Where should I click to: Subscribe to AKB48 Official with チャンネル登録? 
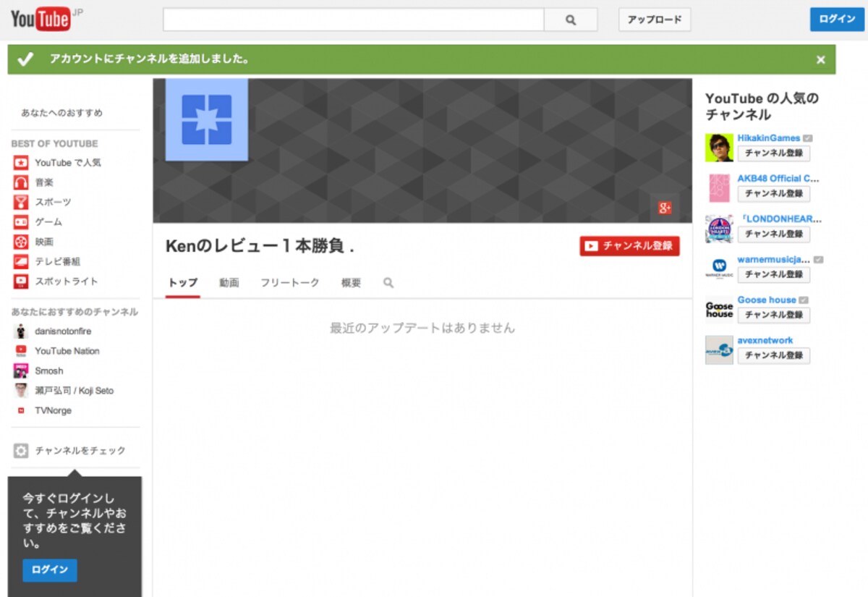(774, 194)
